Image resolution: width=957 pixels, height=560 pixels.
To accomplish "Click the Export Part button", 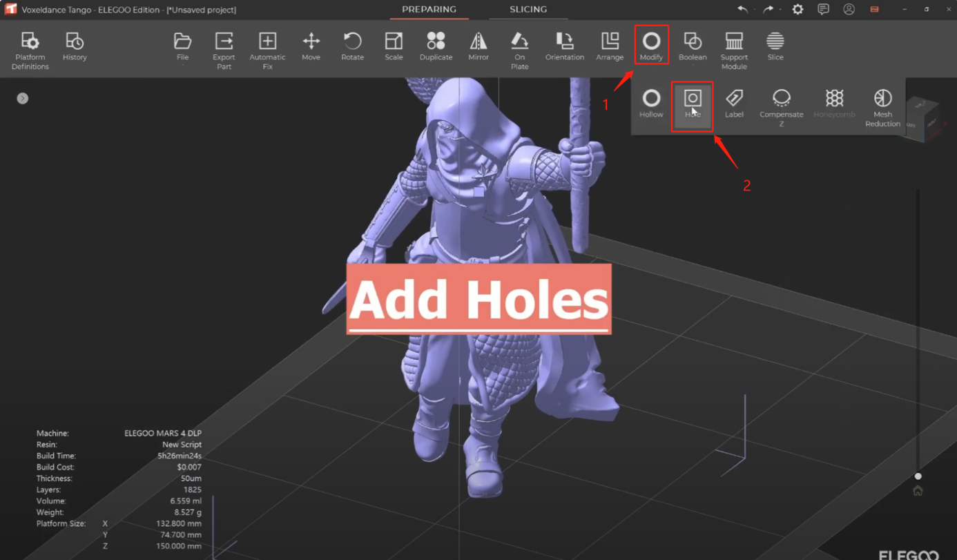I will [x=224, y=49].
